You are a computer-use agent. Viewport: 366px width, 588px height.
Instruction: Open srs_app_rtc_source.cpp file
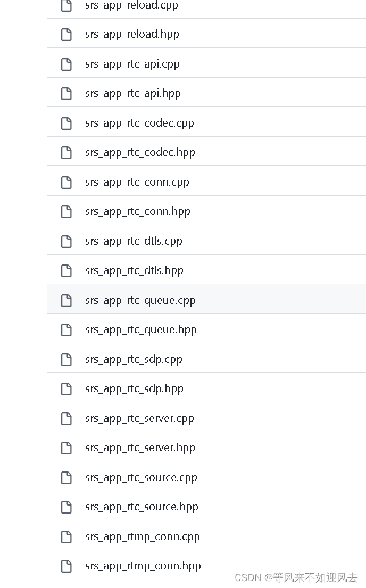(x=141, y=477)
